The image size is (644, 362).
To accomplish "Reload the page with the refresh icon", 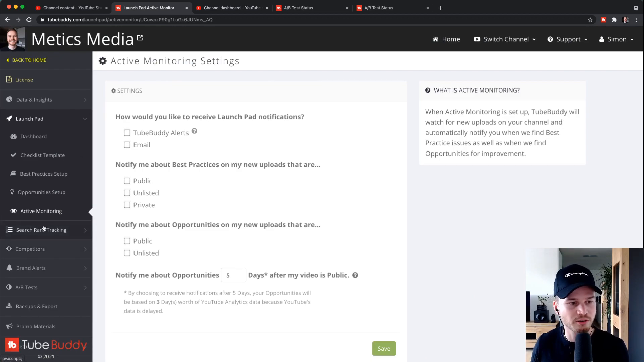I will [x=29, y=20].
